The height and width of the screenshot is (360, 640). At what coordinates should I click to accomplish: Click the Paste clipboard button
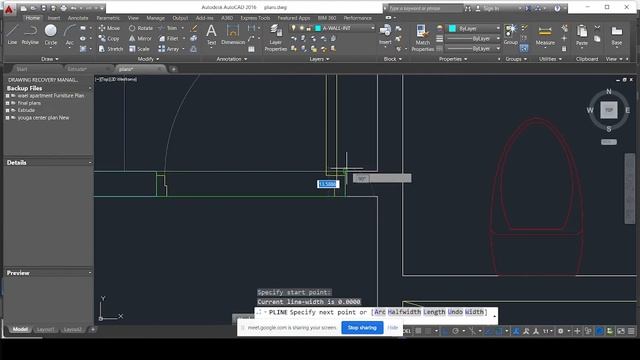tap(582, 35)
